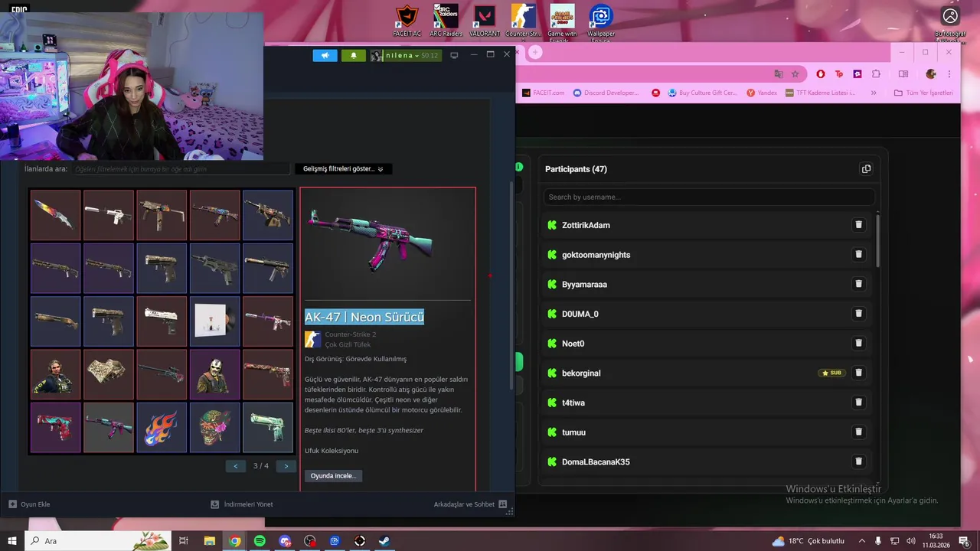Open Buy Culture Gift Cer... bookmark

[702, 93]
